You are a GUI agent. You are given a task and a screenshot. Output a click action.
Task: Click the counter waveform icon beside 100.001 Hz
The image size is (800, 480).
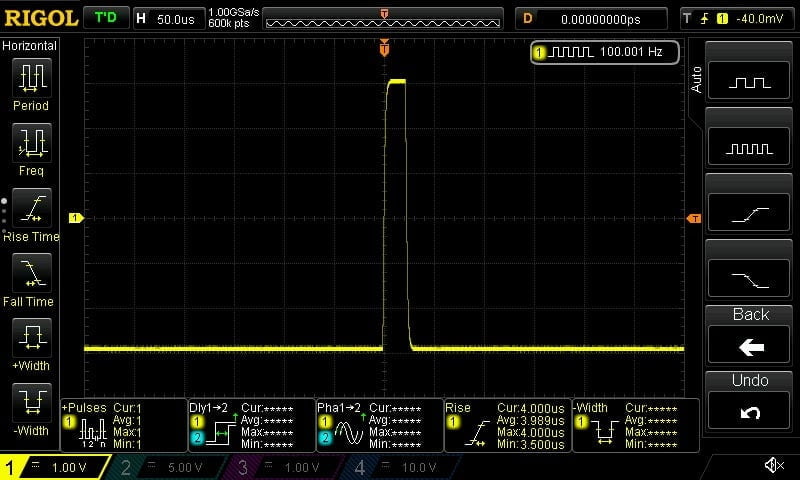pos(570,52)
